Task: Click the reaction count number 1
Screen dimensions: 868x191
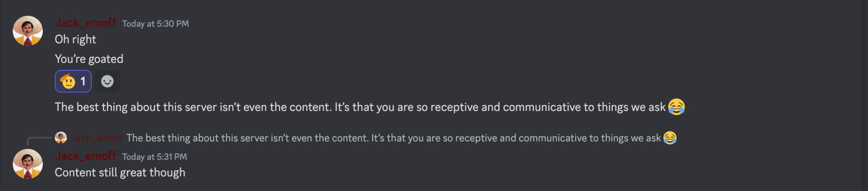Action: pyautogui.click(x=83, y=82)
